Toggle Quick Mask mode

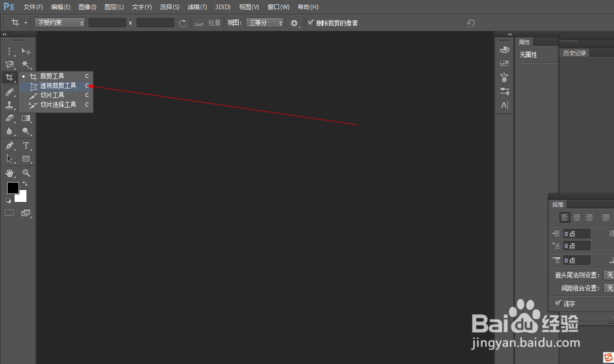[10, 212]
